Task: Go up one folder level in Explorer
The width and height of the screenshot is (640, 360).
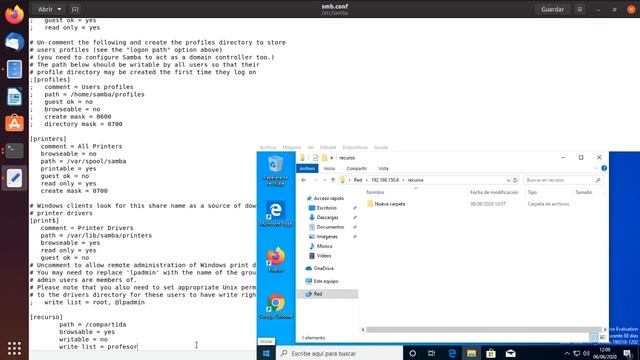Action: tap(333, 180)
